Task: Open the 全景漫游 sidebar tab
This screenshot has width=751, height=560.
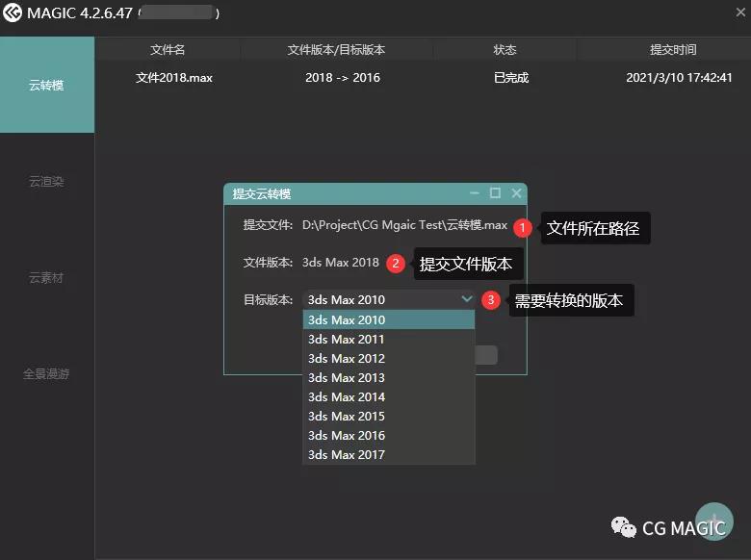Action: pyautogui.click(x=46, y=373)
